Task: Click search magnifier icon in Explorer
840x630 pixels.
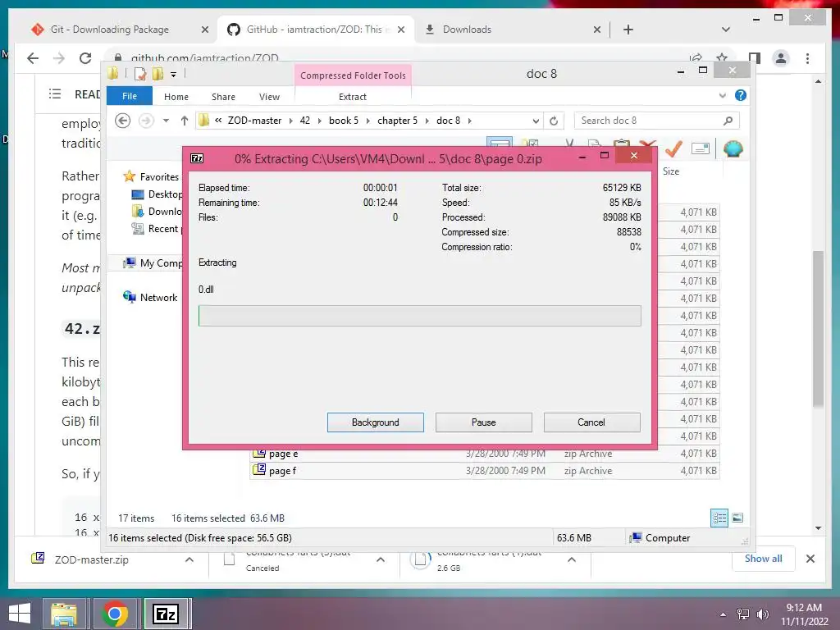Action: tap(728, 121)
